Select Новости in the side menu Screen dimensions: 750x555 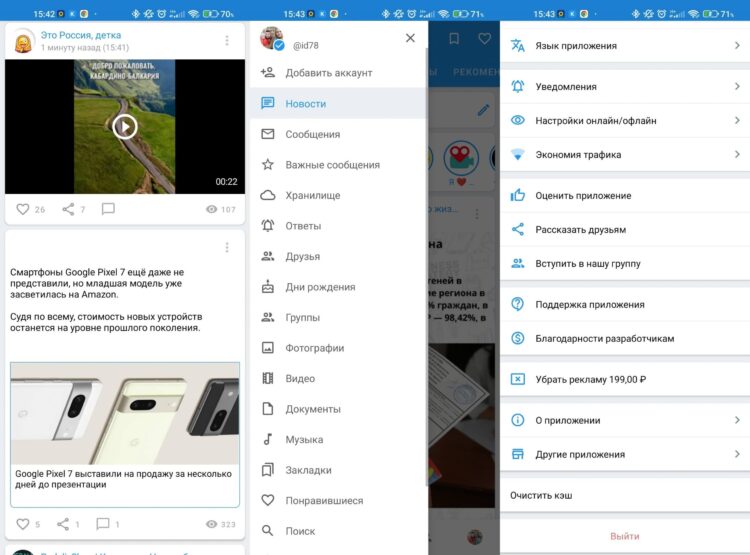[306, 104]
